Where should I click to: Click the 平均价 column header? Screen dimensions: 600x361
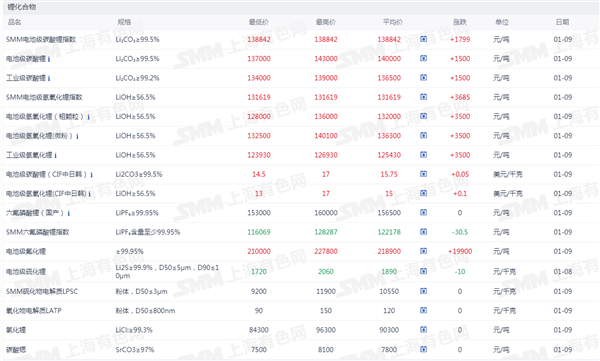click(x=393, y=22)
